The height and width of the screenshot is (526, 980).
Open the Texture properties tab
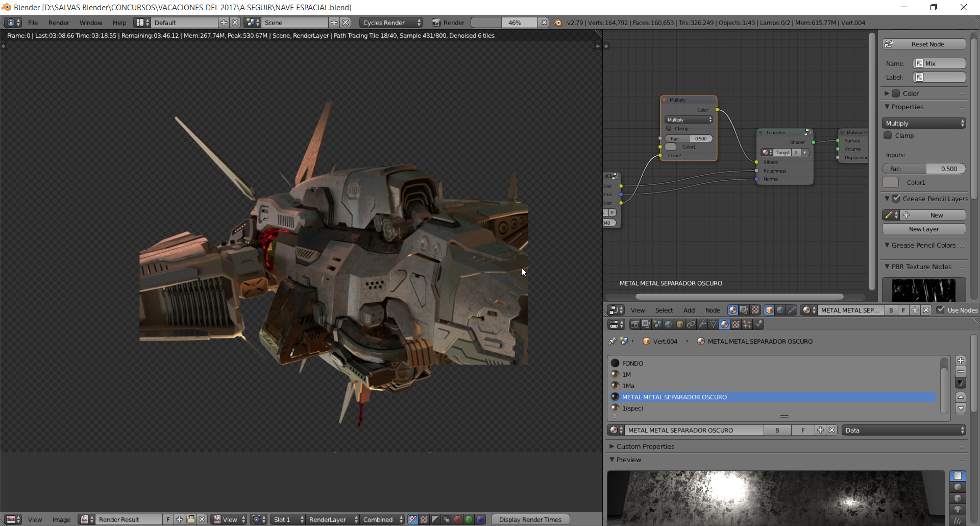[x=736, y=324]
